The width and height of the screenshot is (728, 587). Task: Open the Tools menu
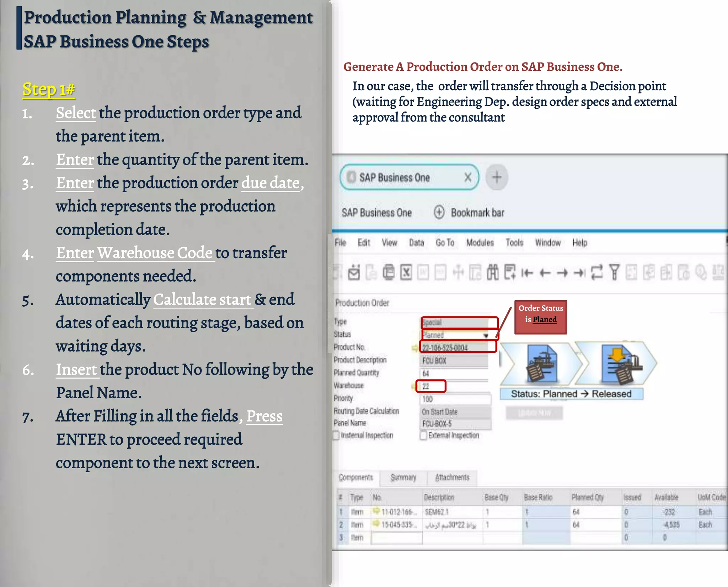[x=514, y=243]
